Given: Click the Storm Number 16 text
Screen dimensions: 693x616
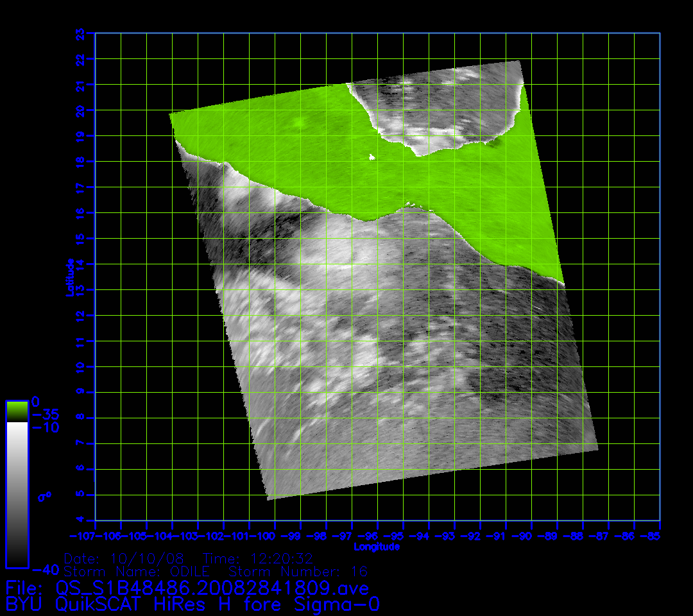Looking at the screenshot, I should tap(298, 571).
